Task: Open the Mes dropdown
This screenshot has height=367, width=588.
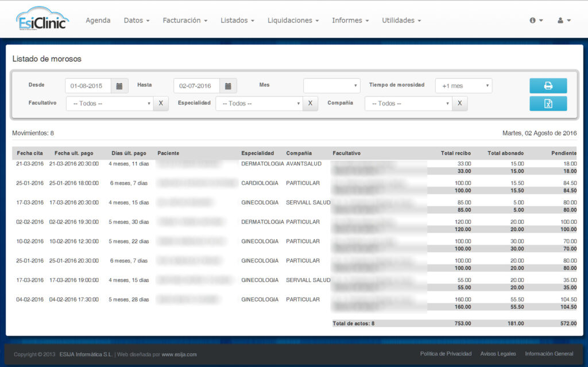Action: pyautogui.click(x=332, y=86)
